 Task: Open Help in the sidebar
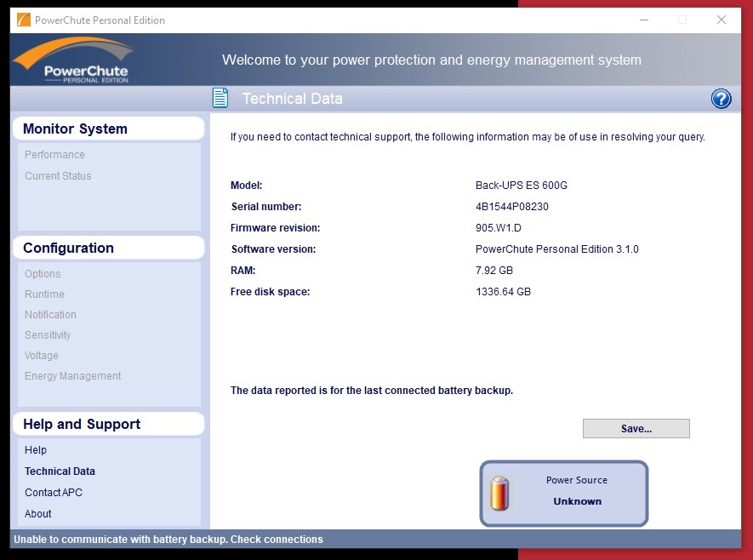36,450
